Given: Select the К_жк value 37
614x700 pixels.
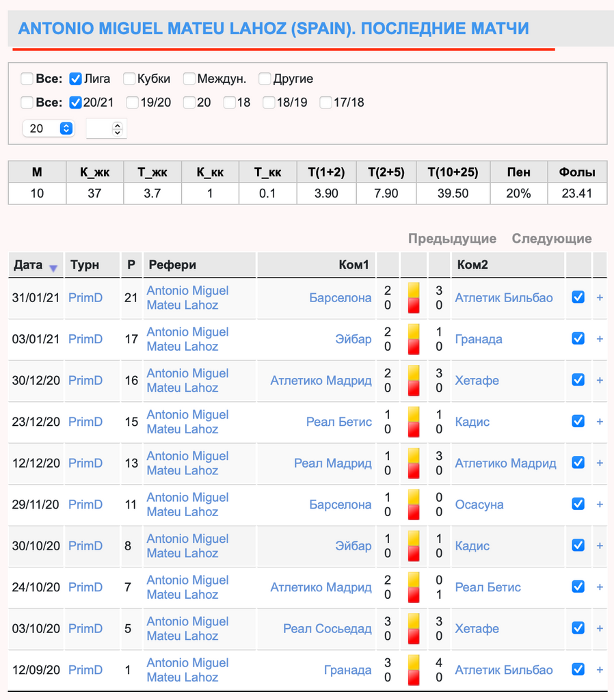Looking at the screenshot, I should pos(94,193).
